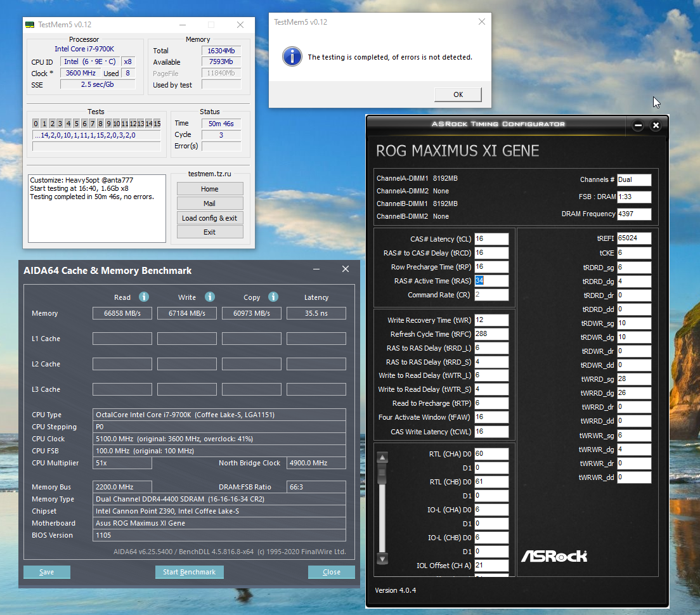Screen dimensions: 700x615
Task: Click the scrollbar thumb in ASRock RTL list
Action: click(382, 474)
